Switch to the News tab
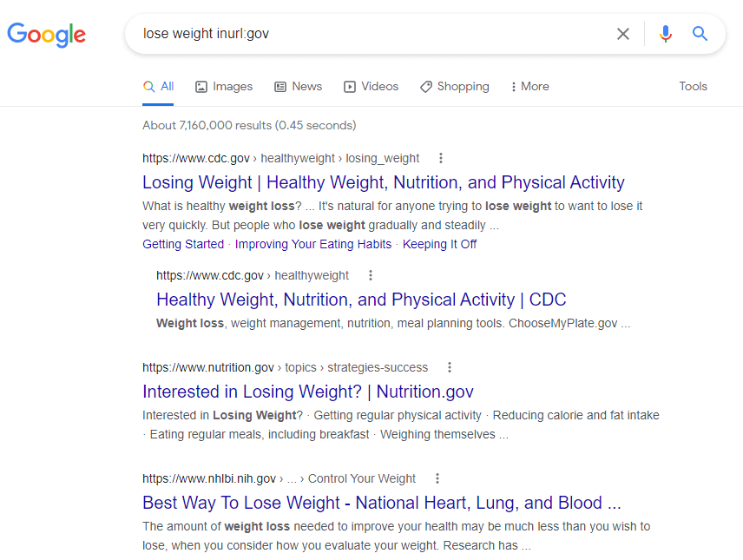This screenshot has height=560, width=743. [298, 86]
